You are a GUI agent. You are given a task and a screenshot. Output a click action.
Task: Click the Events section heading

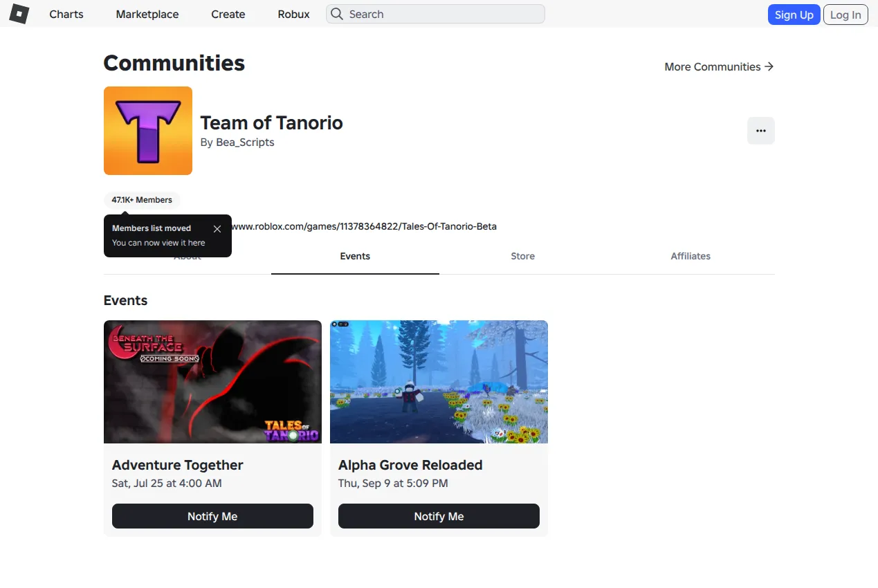[125, 300]
